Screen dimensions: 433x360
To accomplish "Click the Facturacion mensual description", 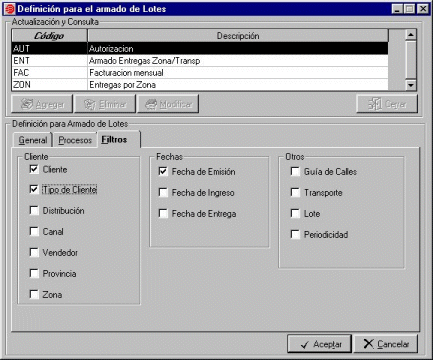I will click(238, 73).
